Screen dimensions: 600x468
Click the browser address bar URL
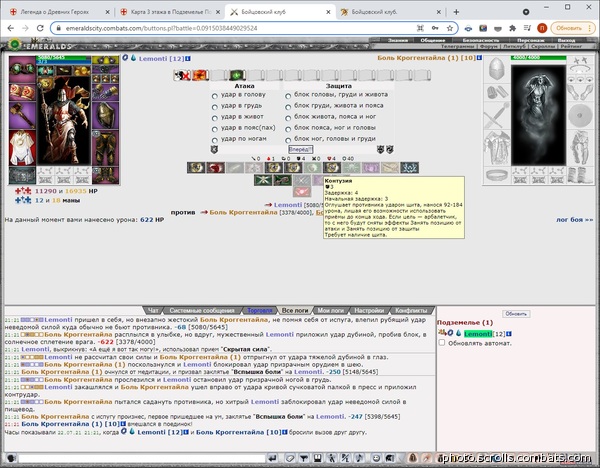click(161, 28)
